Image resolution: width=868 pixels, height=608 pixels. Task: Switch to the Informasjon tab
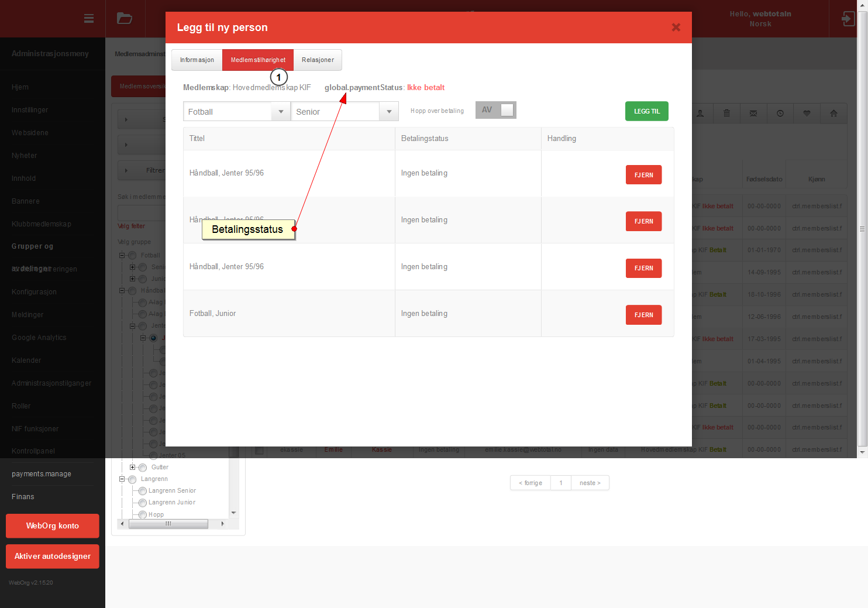click(x=197, y=60)
